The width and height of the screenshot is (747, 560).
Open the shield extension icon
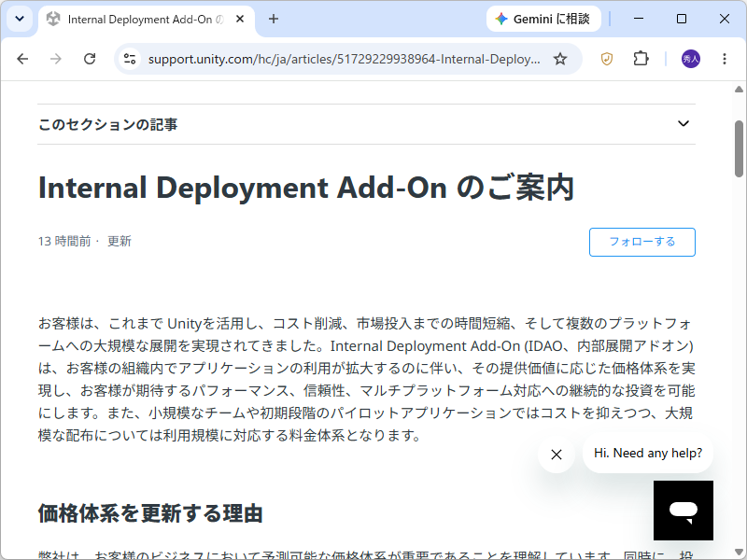coord(606,59)
